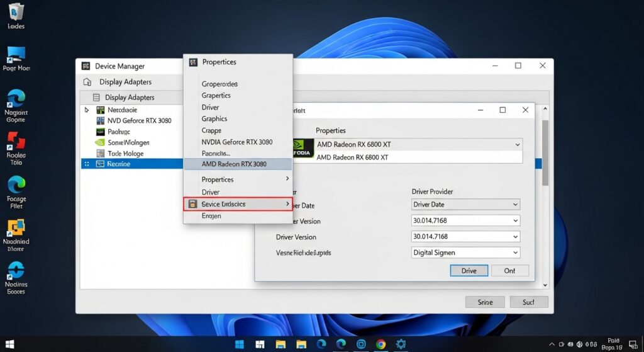Open the notification center tray icon

point(633,344)
